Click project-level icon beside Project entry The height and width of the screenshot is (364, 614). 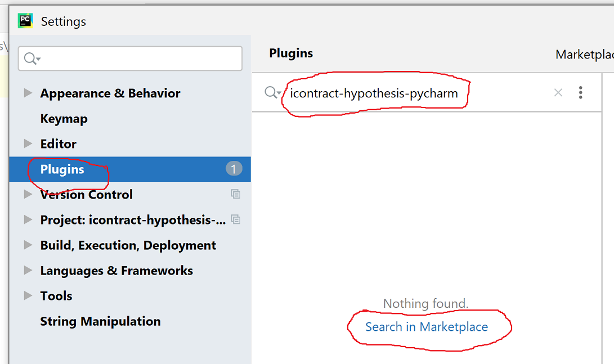[x=235, y=219]
